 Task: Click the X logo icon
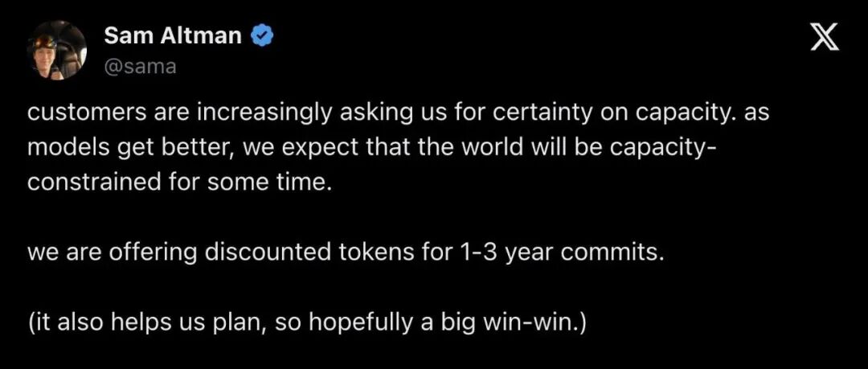tap(825, 39)
